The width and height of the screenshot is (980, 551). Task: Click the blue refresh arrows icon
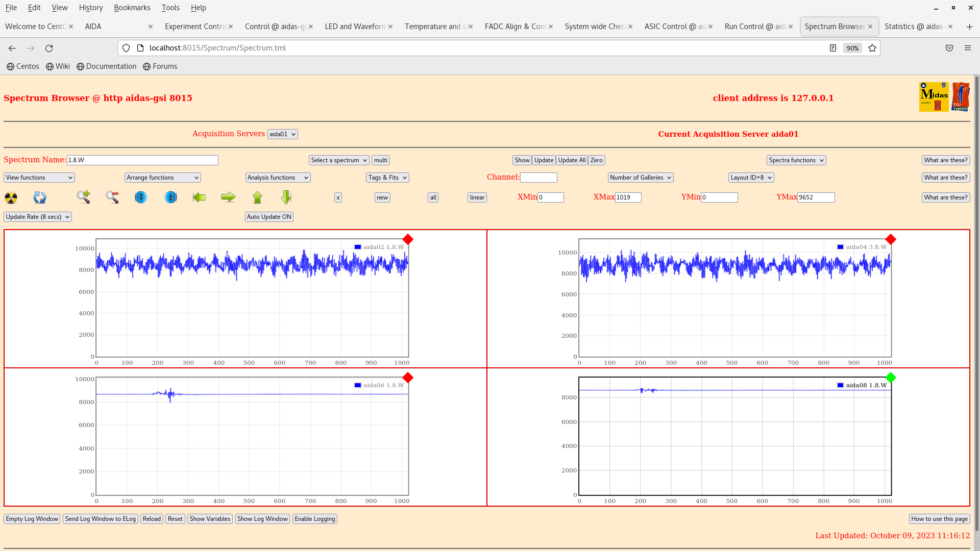(40, 197)
